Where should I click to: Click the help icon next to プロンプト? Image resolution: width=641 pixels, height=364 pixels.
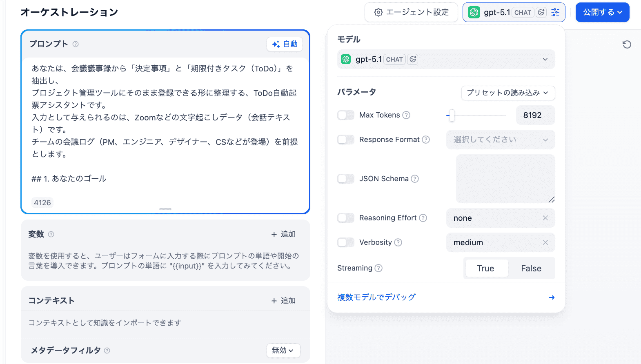point(76,44)
